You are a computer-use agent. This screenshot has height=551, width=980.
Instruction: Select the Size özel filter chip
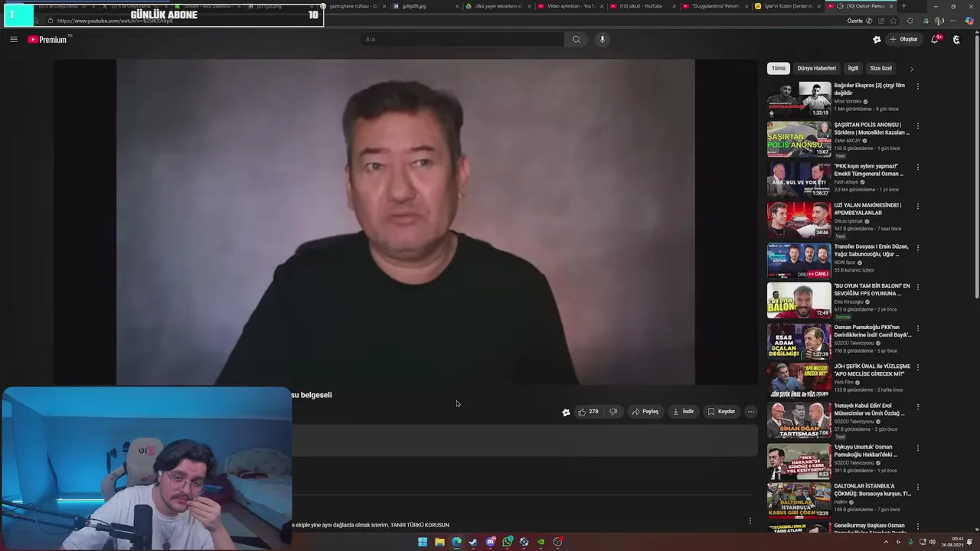880,68
